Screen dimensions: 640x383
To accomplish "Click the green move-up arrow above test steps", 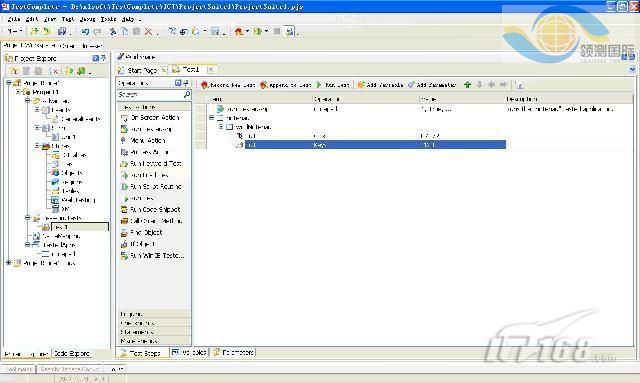I will point(467,85).
